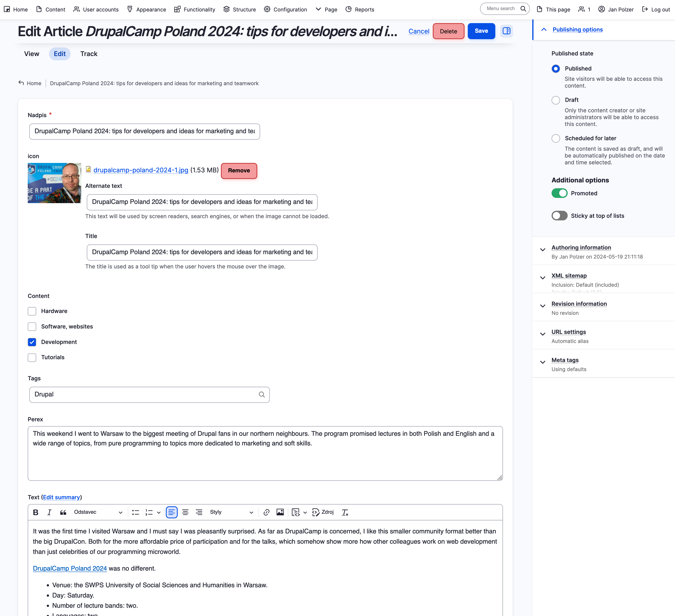675x616 pixels.
Task: Open the Page dropdown in toolbar
Action: click(x=326, y=9)
